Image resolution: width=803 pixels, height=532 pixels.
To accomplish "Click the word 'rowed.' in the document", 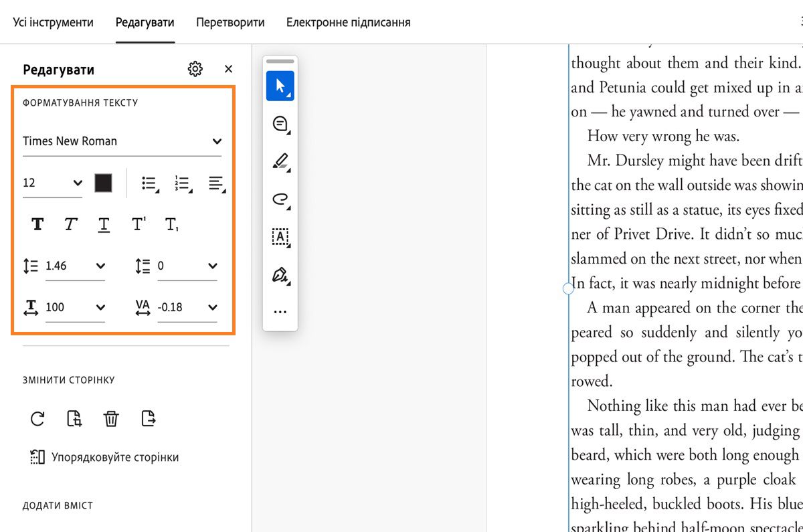I will [x=592, y=381].
